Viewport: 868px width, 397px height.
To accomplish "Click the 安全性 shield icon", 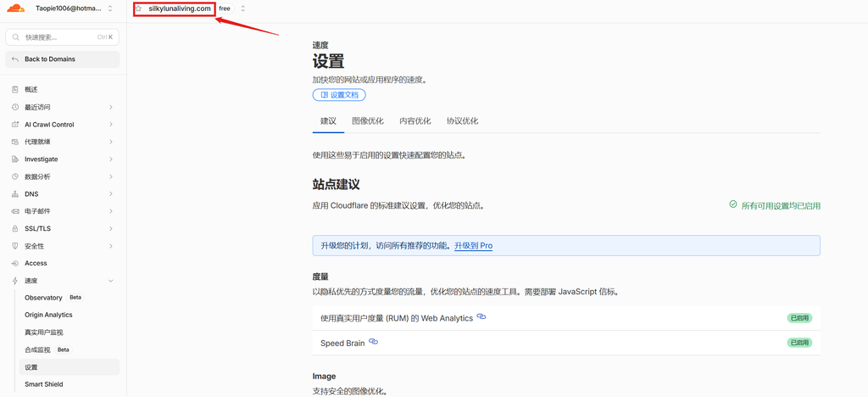I will (x=15, y=246).
